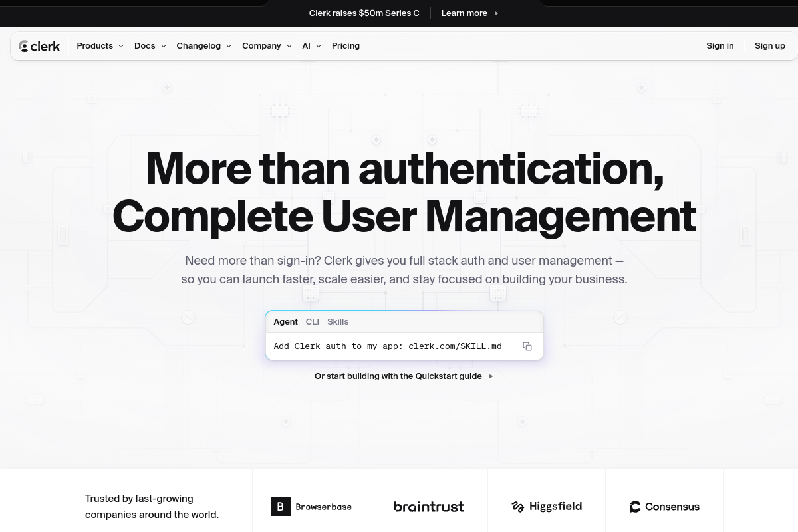The width and height of the screenshot is (798, 532).
Task: Click the Clerk logo in the navbar
Action: [39, 46]
